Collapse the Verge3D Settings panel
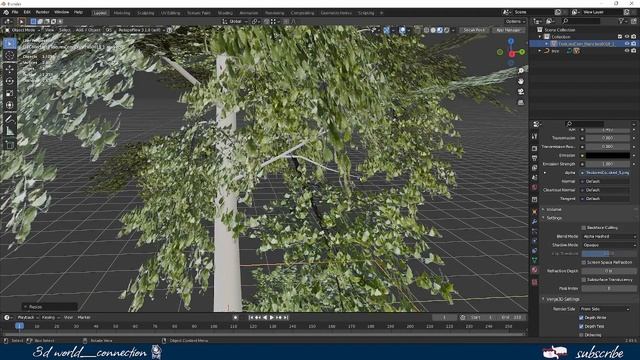This screenshot has width=640, height=360. click(562, 299)
